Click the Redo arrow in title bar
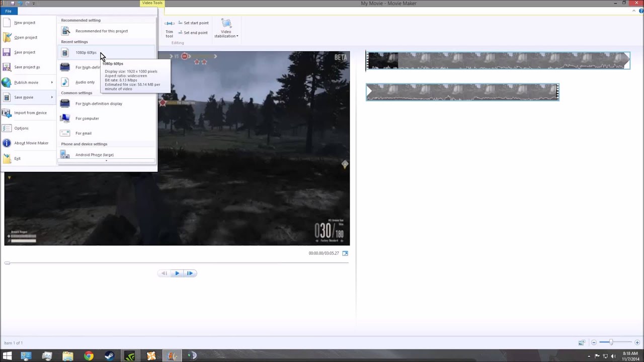 coord(28,3)
